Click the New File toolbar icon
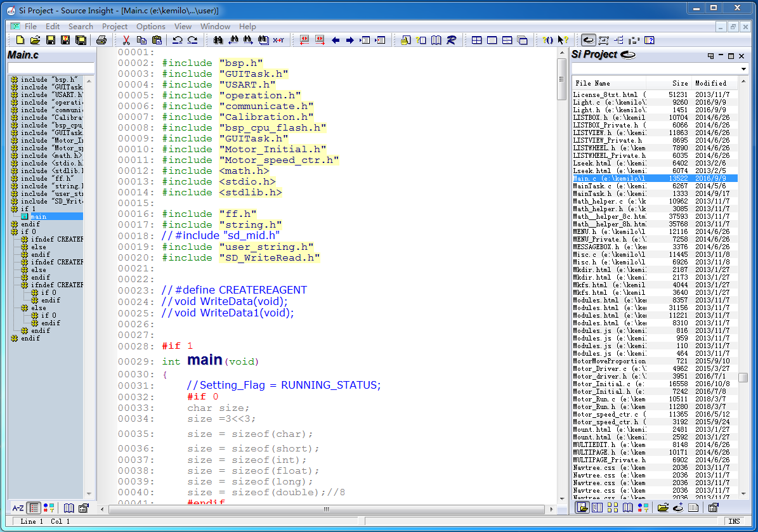Image resolution: width=758 pixels, height=532 pixels. tap(20, 41)
